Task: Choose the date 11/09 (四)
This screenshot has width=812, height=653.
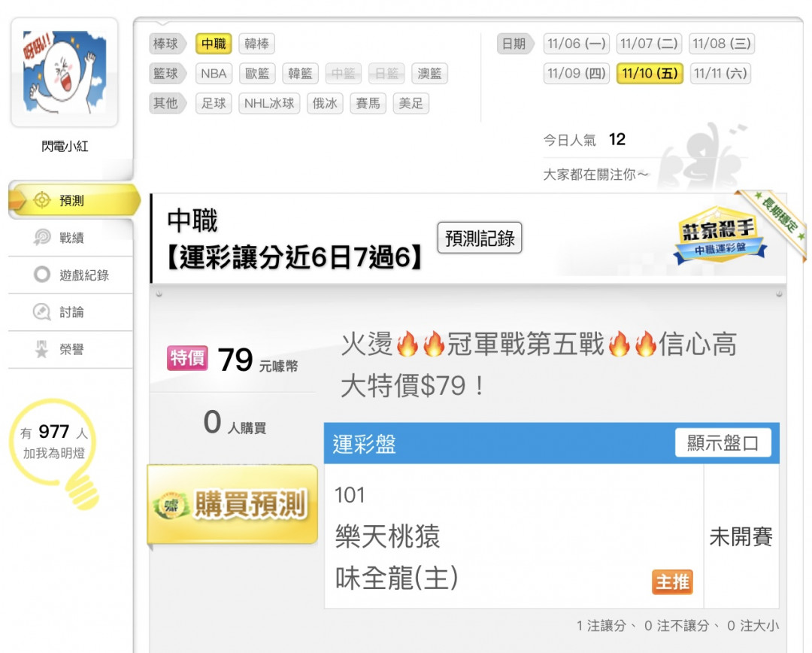Action: click(577, 74)
